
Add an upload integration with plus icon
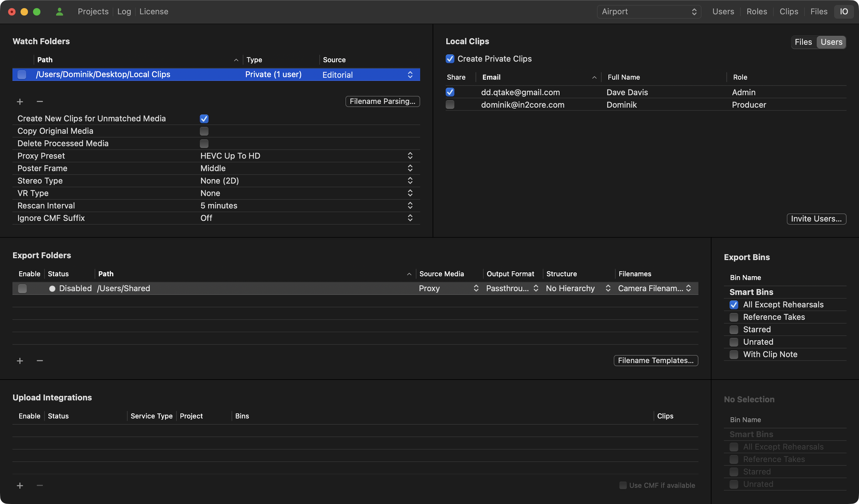pos(20,485)
